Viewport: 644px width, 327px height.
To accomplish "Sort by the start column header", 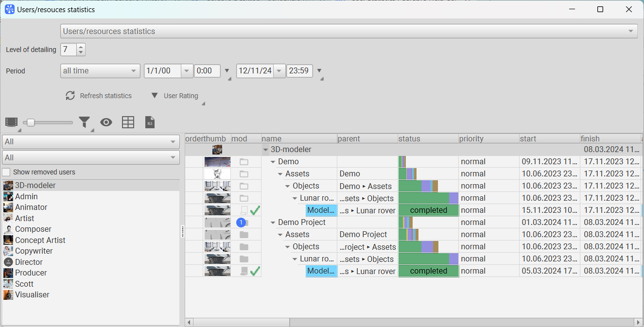I will coord(550,138).
